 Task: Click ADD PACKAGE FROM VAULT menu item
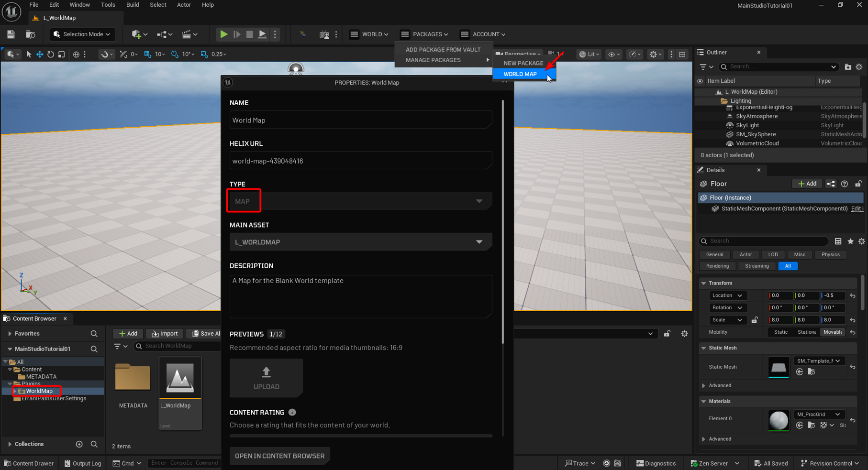[443, 49]
